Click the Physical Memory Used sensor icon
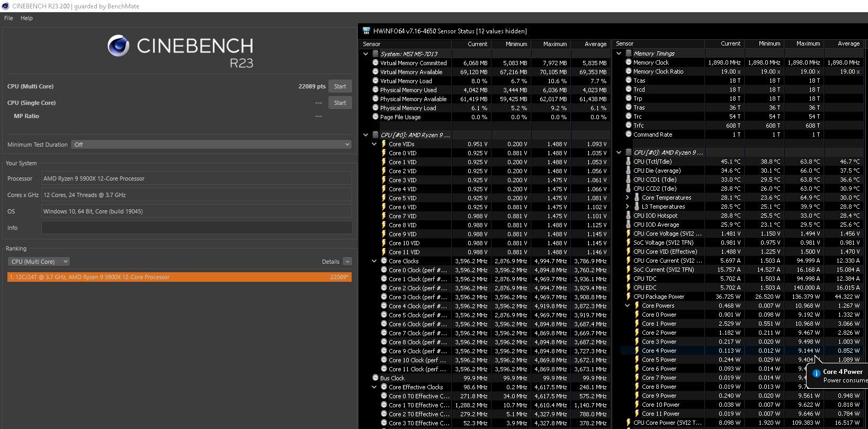 [375, 90]
